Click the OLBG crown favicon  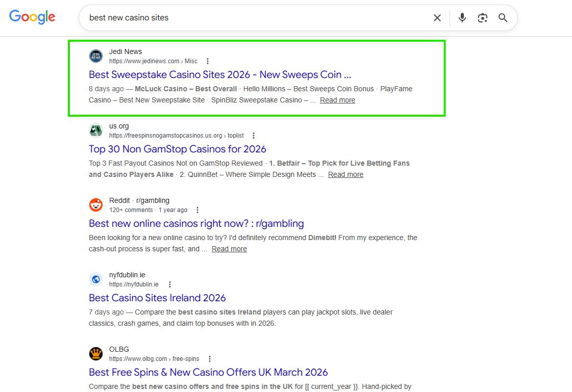tap(96, 353)
